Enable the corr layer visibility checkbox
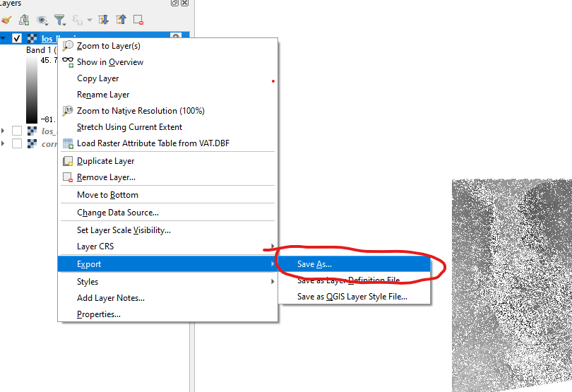 (17, 143)
